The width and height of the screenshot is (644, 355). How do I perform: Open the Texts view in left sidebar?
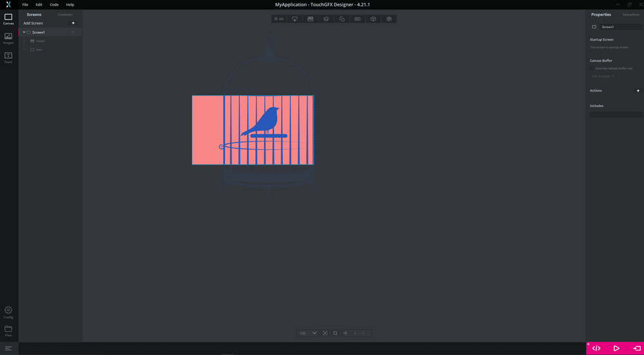8,57
